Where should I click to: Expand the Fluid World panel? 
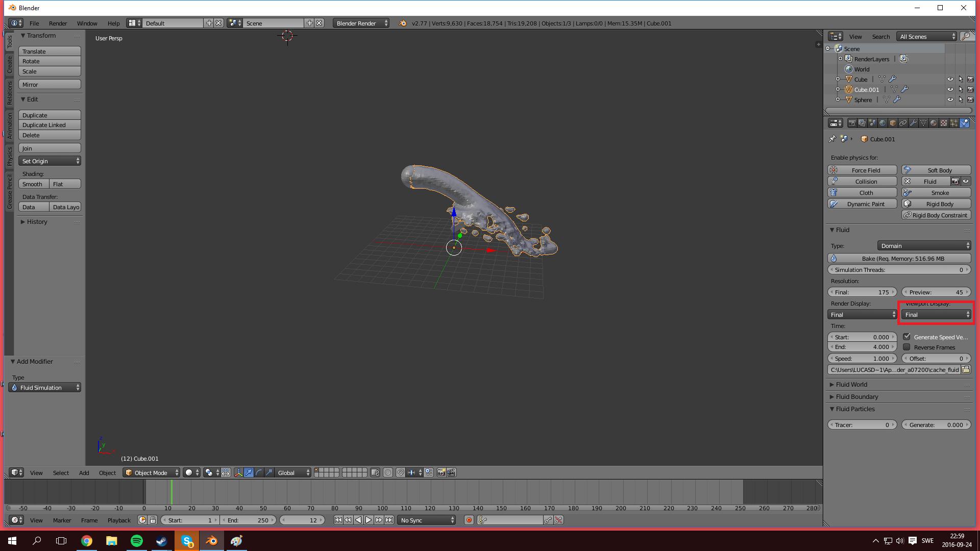(851, 385)
